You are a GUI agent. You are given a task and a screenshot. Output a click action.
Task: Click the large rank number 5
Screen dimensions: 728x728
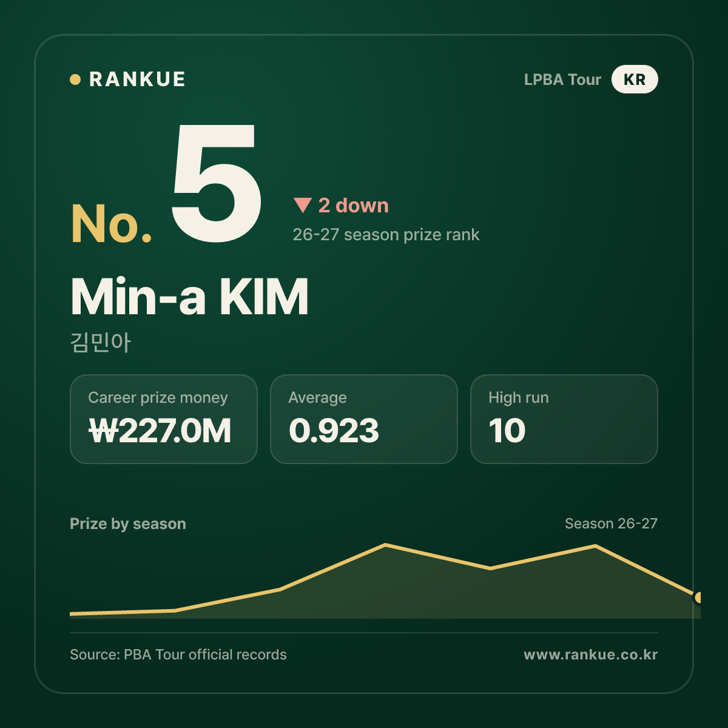pos(217,183)
